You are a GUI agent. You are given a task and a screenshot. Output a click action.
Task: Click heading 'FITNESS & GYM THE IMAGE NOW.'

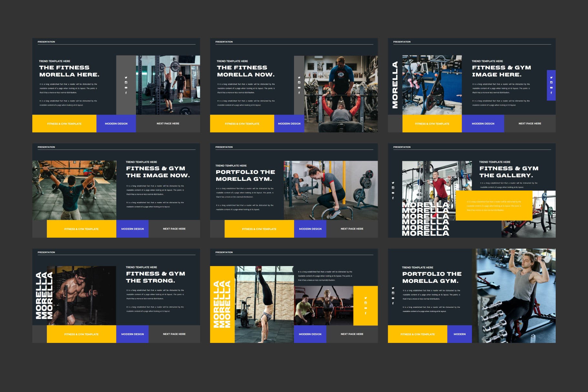158,172
